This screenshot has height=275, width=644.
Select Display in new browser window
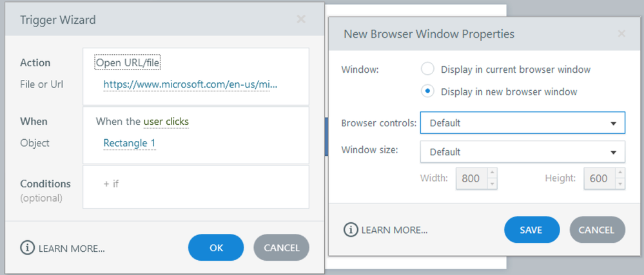click(x=427, y=91)
